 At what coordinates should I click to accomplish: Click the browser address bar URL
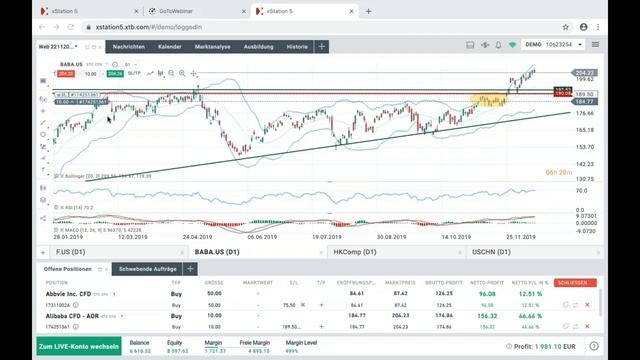pyautogui.click(x=149, y=27)
